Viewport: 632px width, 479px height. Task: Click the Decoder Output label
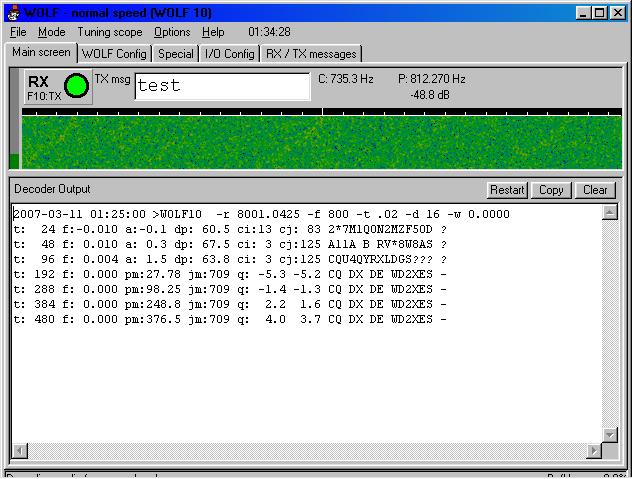(52, 189)
